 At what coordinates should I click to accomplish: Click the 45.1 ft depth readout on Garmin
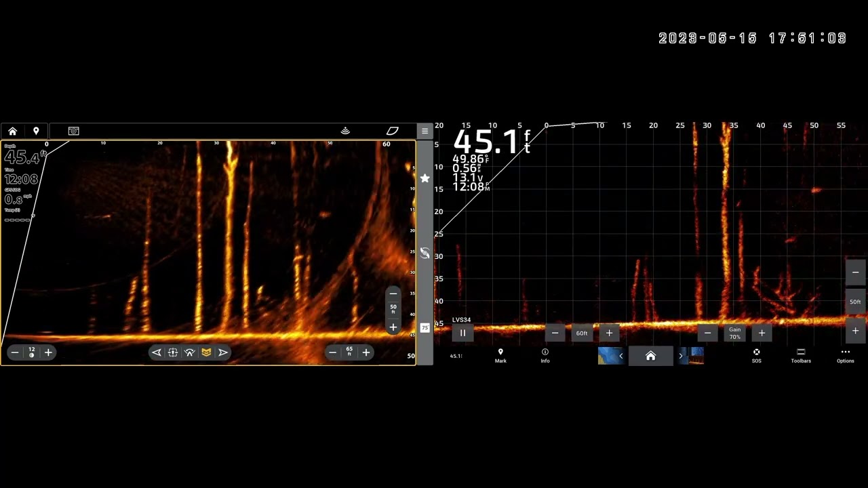coord(492,142)
